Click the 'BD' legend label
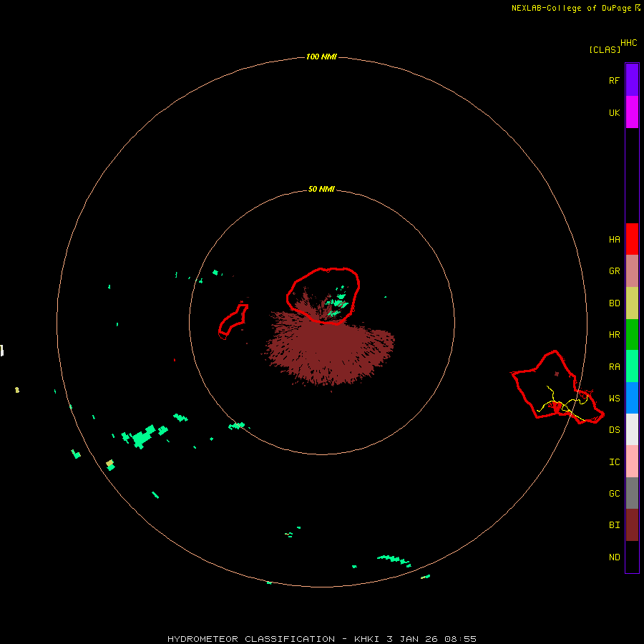Screen dimensions: 644x644 pos(614,303)
